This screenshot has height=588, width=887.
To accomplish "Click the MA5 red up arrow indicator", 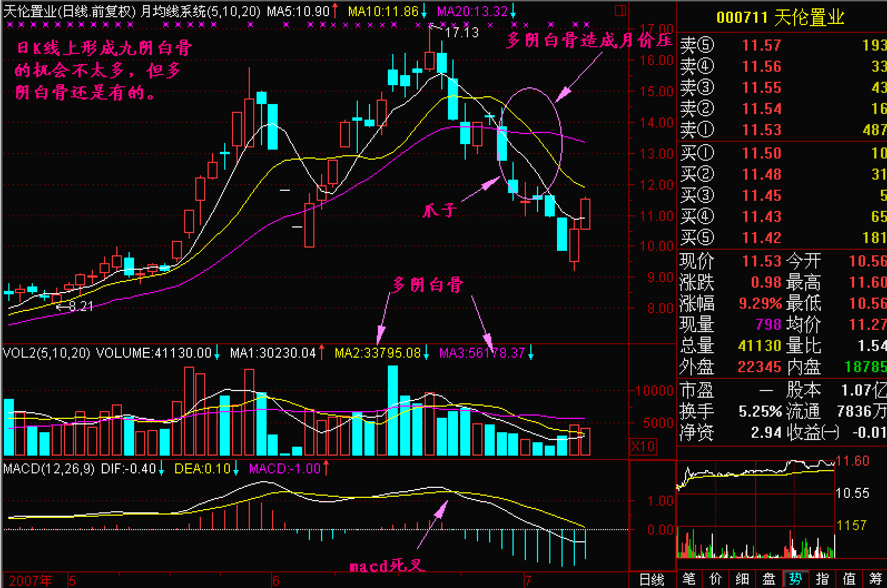I will pyautogui.click(x=335, y=11).
